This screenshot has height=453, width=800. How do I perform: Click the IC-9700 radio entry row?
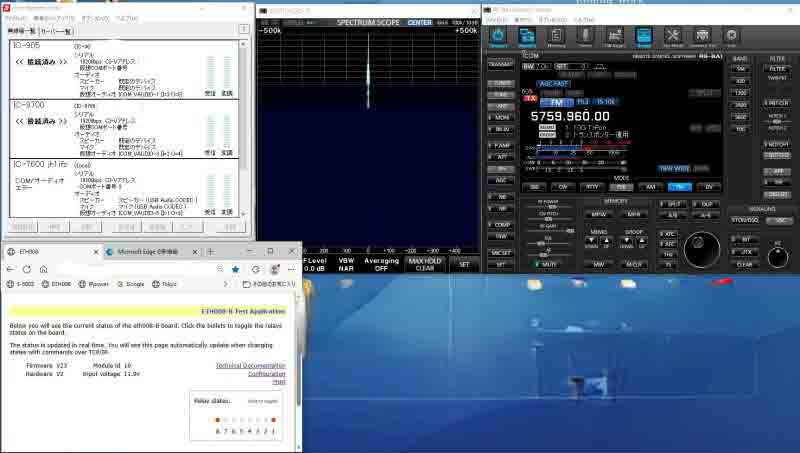[124, 129]
